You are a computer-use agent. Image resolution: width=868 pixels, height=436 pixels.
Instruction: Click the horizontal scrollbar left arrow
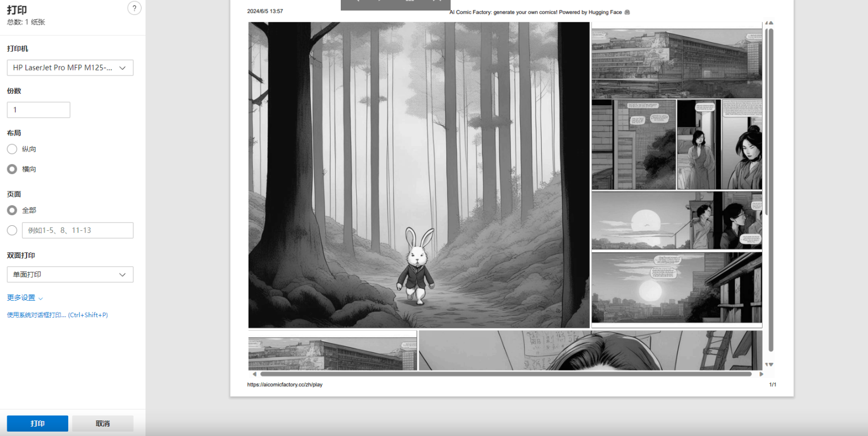click(254, 374)
